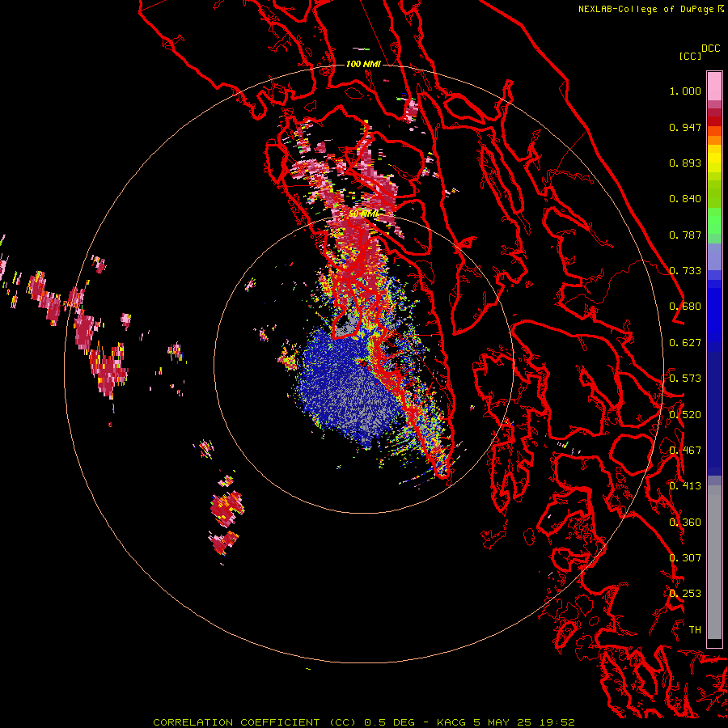
Task: Click the DCC label above color scale
Action: [710, 49]
